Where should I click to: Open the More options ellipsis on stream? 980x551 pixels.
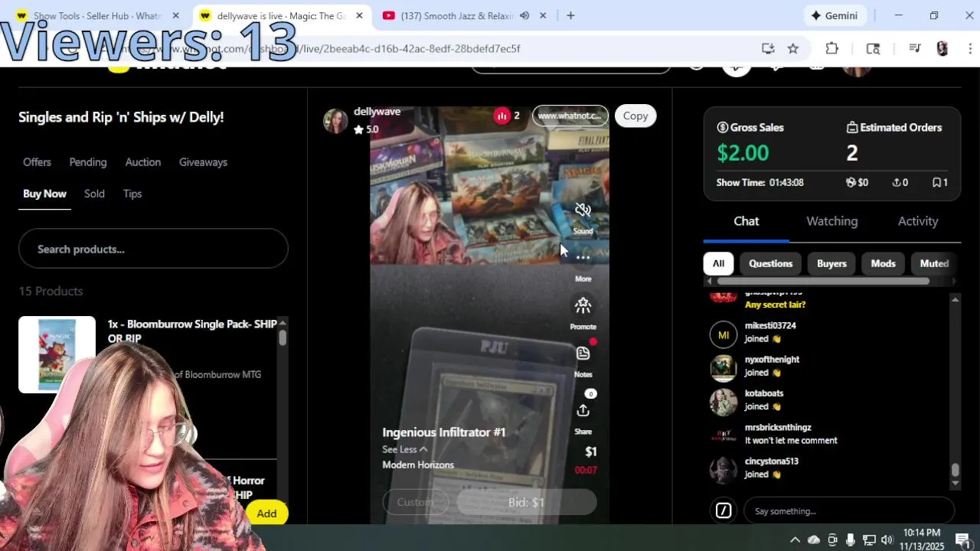[x=583, y=258]
